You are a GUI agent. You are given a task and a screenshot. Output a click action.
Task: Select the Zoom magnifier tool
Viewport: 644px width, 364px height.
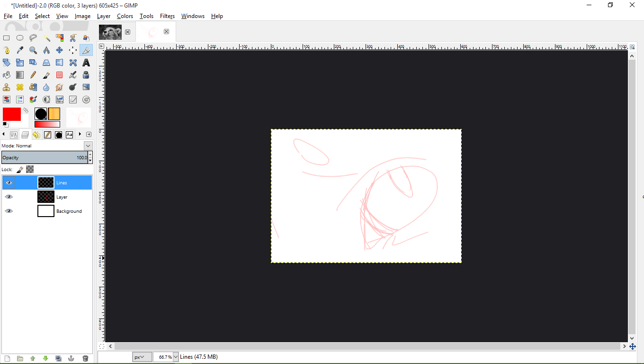coord(33,50)
